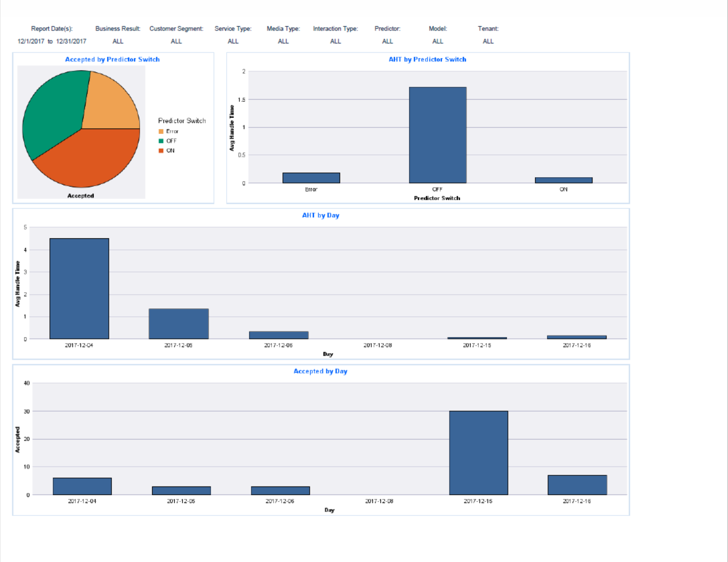Click the 2017-12-16 bar in Accepted by Day
Viewport: 728px width, 562px height.
[577, 485]
